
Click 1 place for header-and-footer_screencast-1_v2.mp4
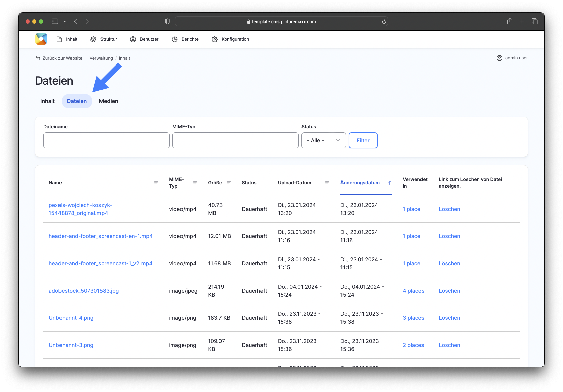[x=411, y=263]
